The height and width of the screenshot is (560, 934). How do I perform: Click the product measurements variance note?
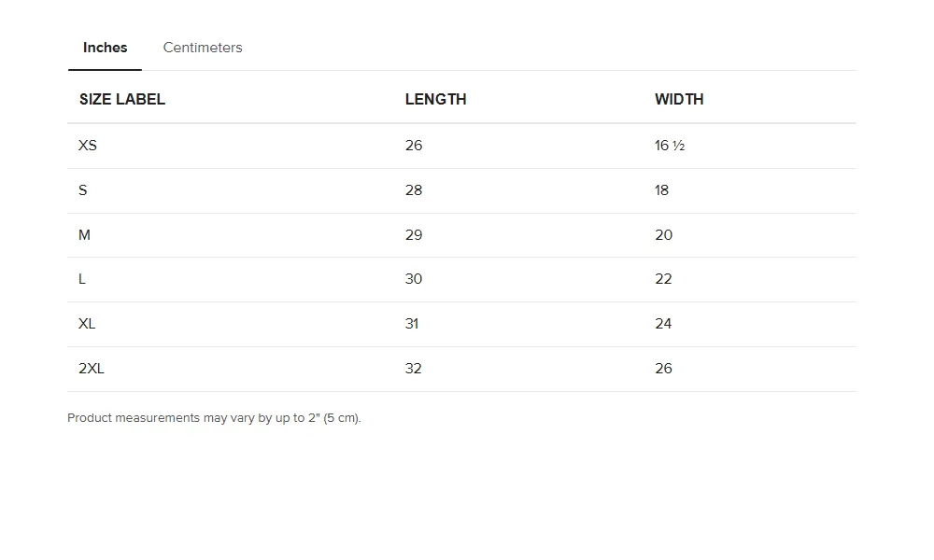click(214, 418)
